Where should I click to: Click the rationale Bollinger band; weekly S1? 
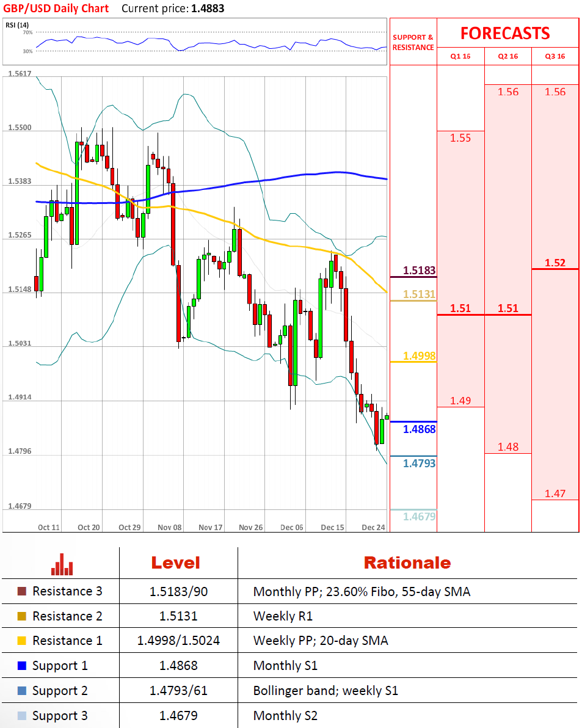click(x=326, y=691)
